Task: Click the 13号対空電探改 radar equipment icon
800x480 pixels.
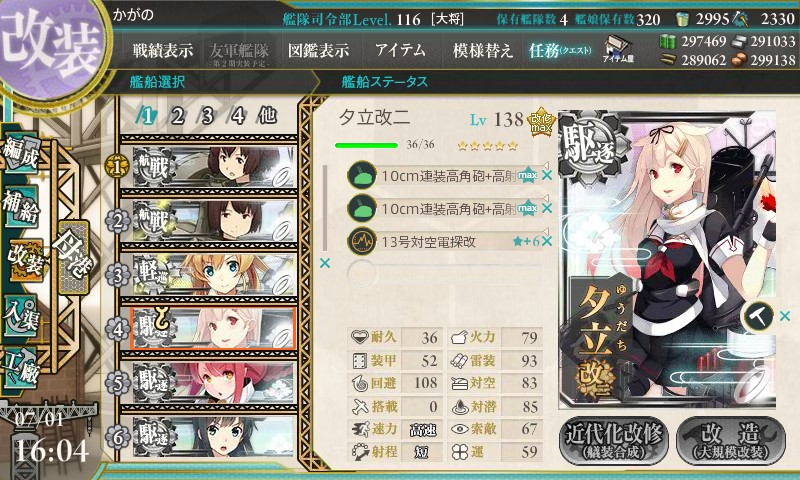Action: point(362,241)
